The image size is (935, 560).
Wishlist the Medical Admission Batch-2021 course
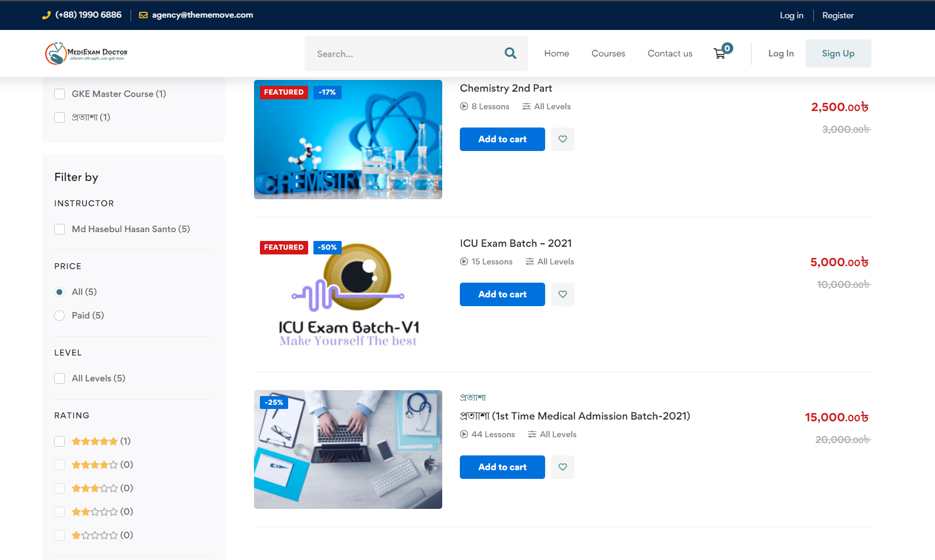point(563,467)
